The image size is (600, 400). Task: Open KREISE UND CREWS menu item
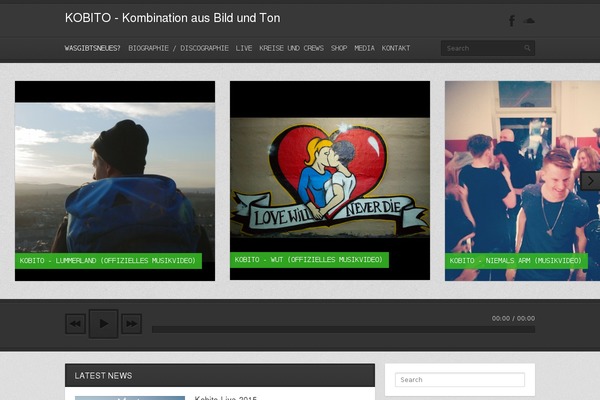[x=291, y=48]
